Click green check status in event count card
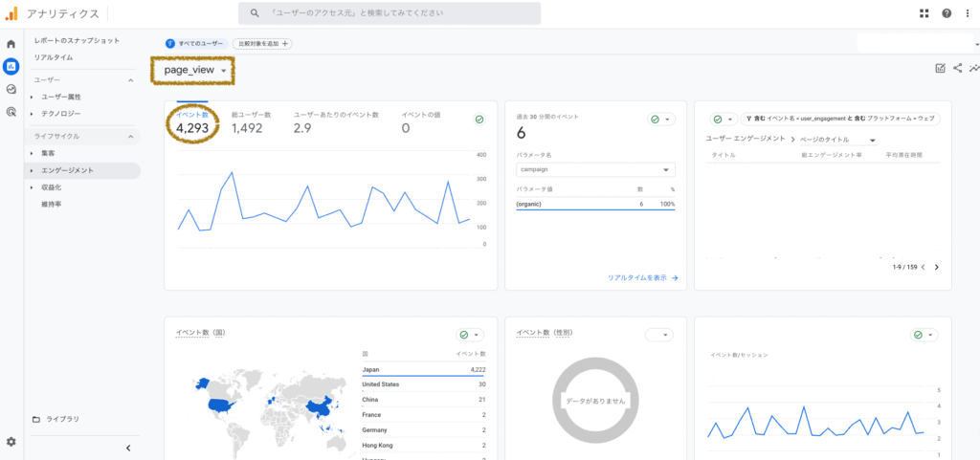 point(479,120)
